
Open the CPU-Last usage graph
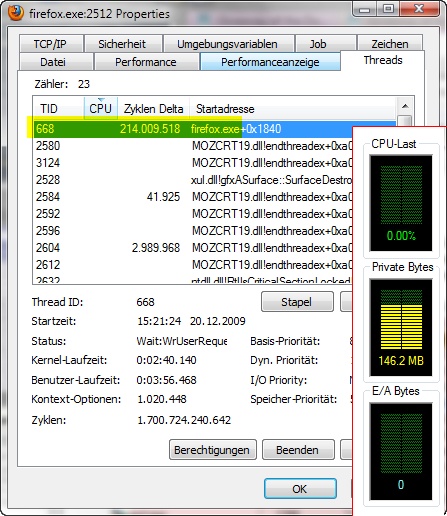pos(401,203)
